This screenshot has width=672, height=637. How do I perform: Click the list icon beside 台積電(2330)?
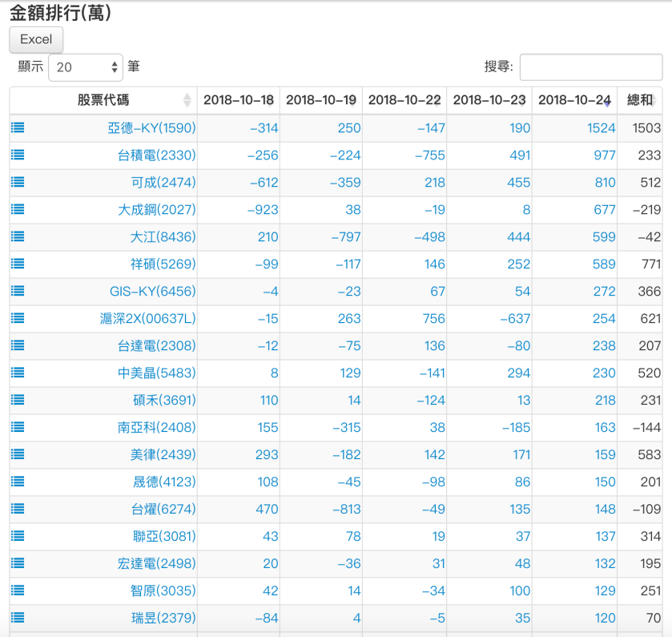17,155
